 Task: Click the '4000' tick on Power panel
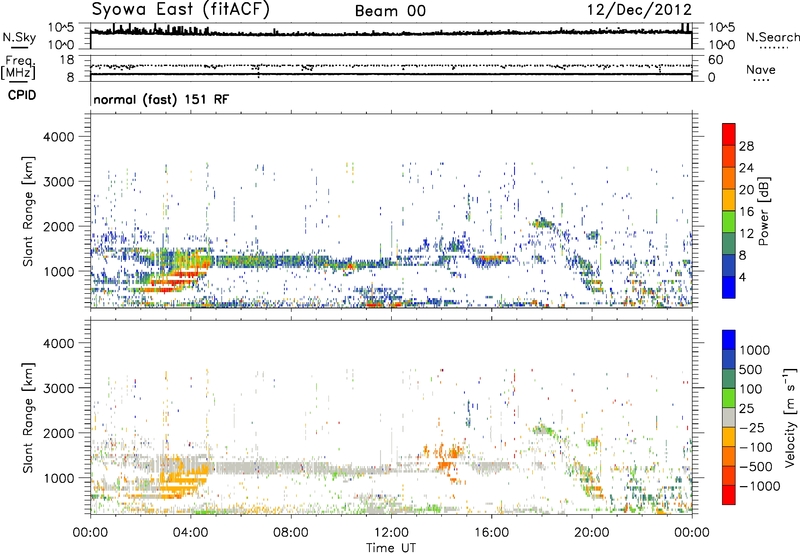click(x=58, y=137)
